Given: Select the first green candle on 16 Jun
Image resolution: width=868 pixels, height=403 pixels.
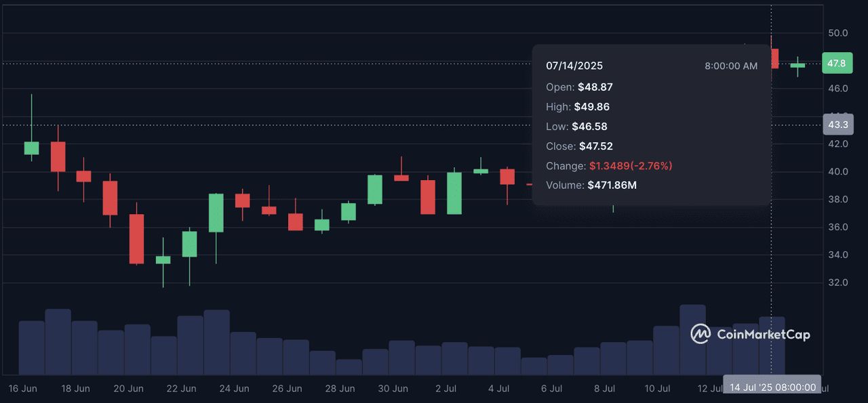Looking at the screenshot, I should (x=31, y=148).
